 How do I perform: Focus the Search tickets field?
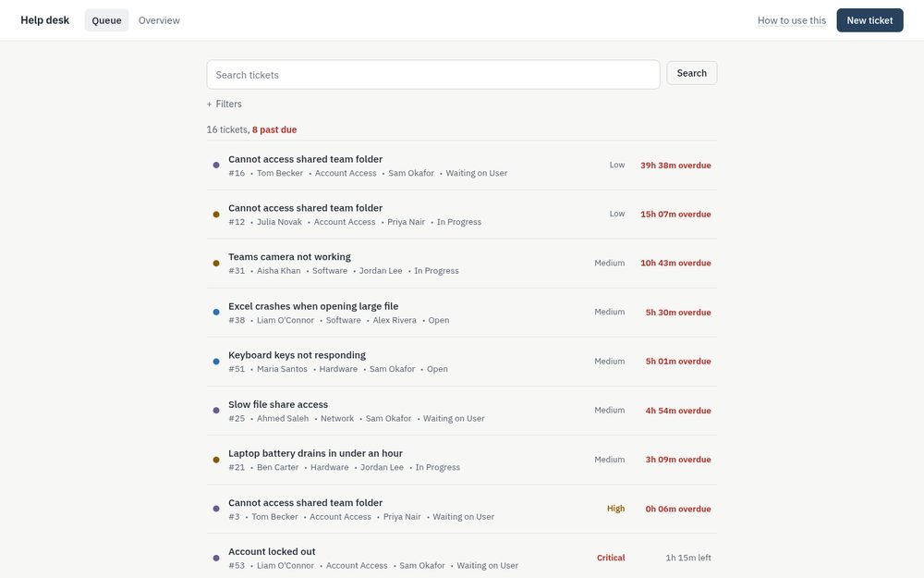[x=433, y=75]
